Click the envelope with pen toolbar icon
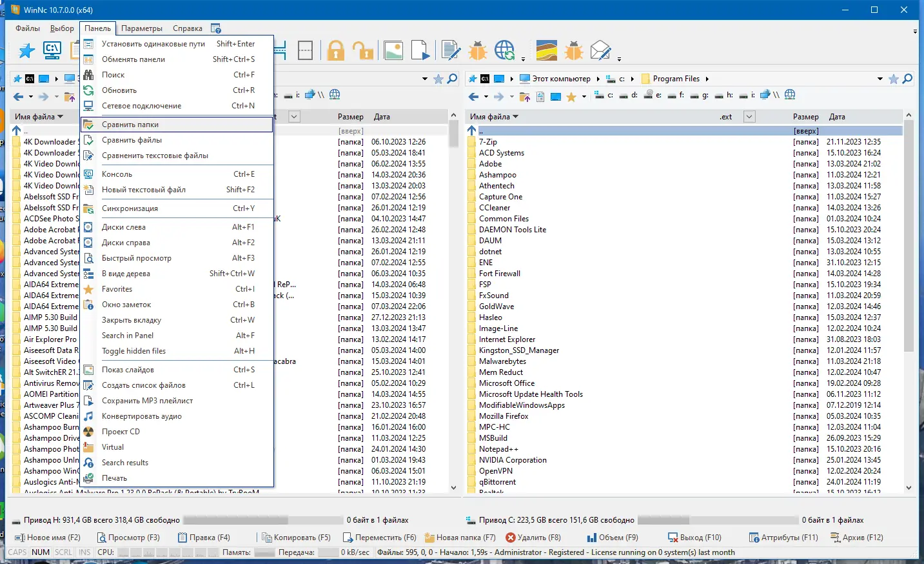924x564 pixels. (x=600, y=50)
